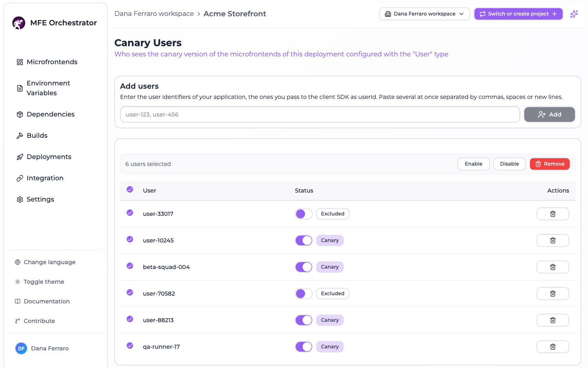Disable the selected users
This screenshot has height=368, width=588.
tap(510, 164)
